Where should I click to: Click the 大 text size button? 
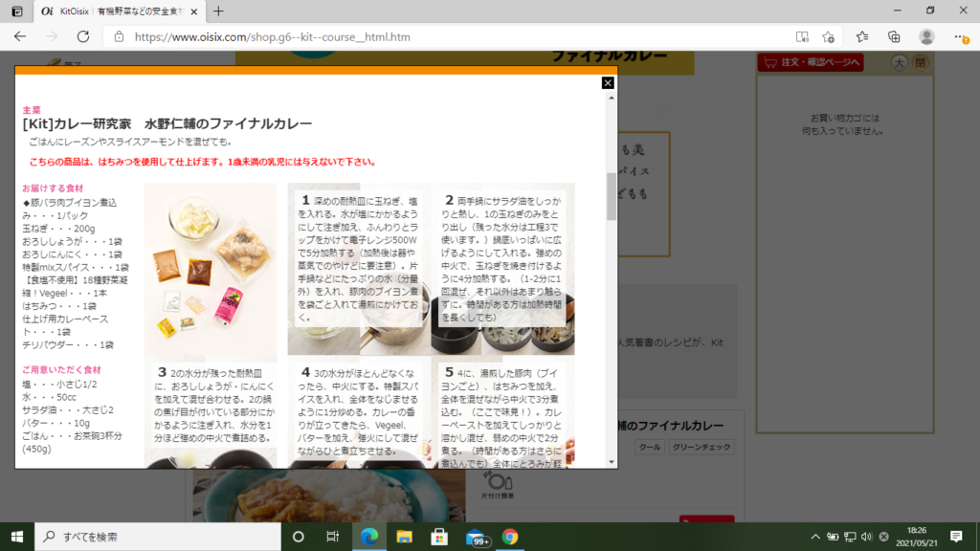pyautogui.click(x=900, y=62)
